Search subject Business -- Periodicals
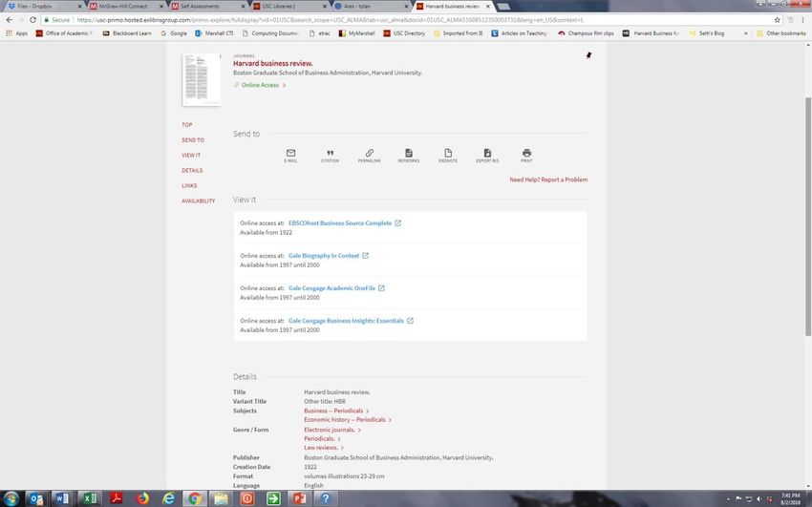Screen dimensions: 812x507 click(x=333, y=411)
